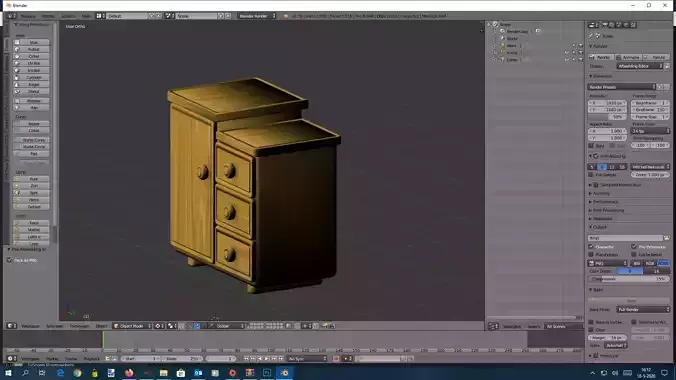Open the pivot point selector
The image size is (676, 380).
172,326
